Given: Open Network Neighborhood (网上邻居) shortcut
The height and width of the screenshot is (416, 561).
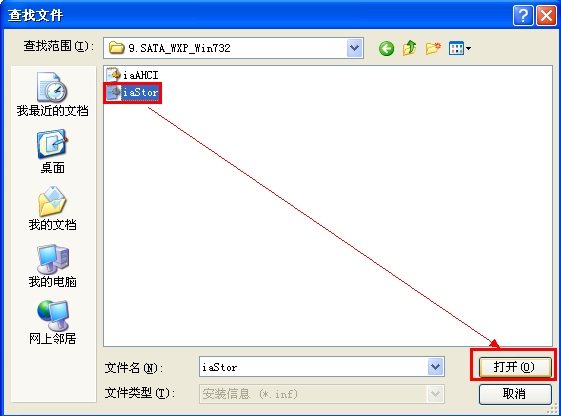Looking at the screenshot, I should [53, 322].
